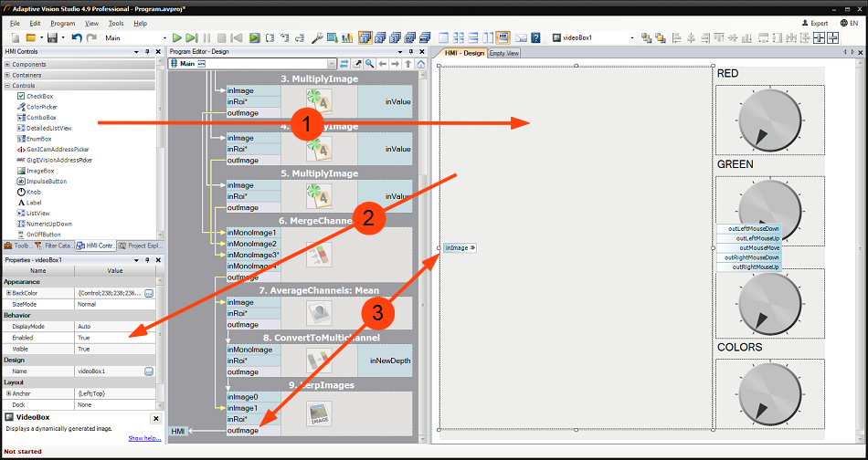Click the home icon in Program Editor

tap(420, 64)
